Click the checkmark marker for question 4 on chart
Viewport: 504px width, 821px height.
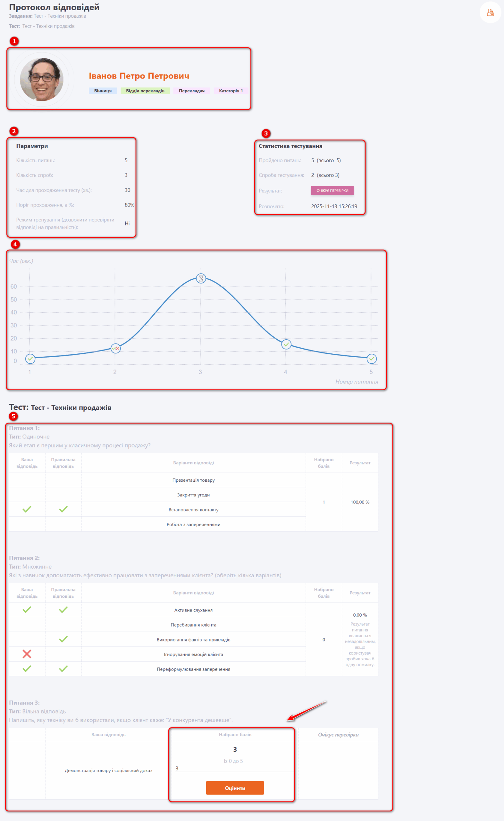[286, 344]
